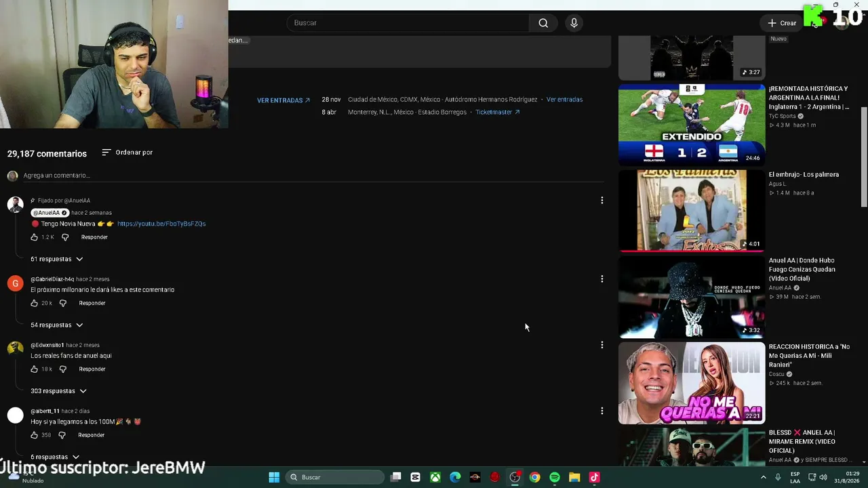Open @GabrielDiaz-h4q's profile avatar
The height and width of the screenshot is (488, 868).
15,283
